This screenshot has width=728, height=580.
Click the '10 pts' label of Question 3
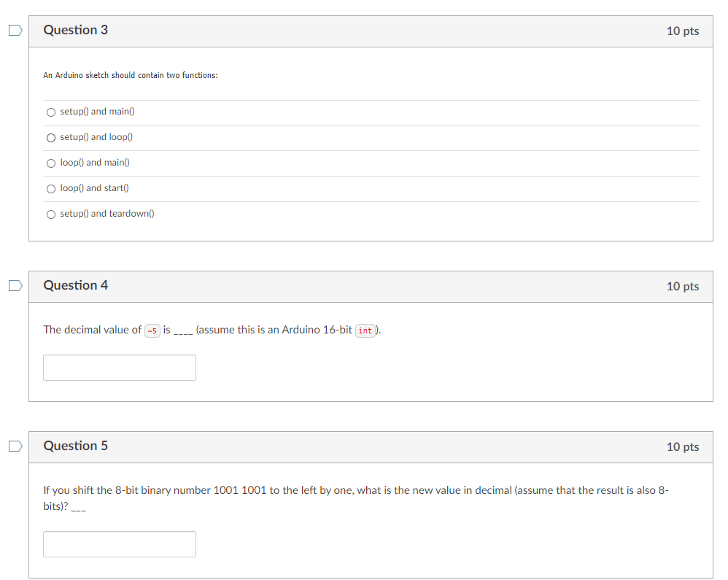pos(683,31)
